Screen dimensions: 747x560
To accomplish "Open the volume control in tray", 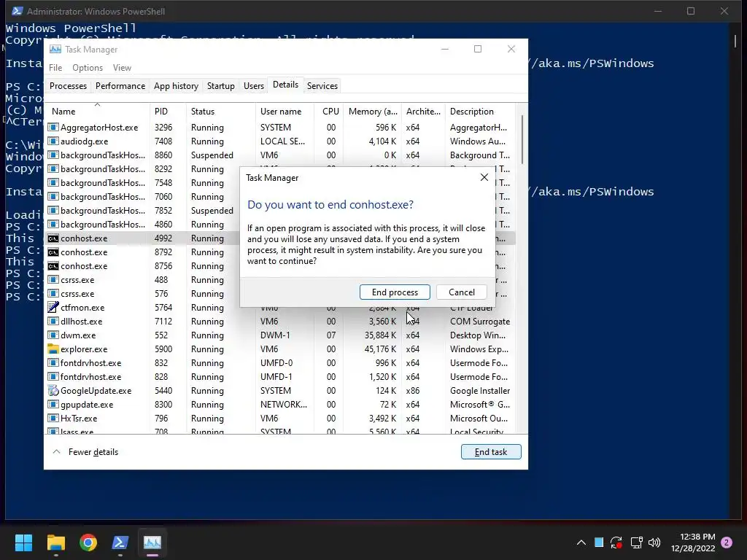I will tap(654, 542).
